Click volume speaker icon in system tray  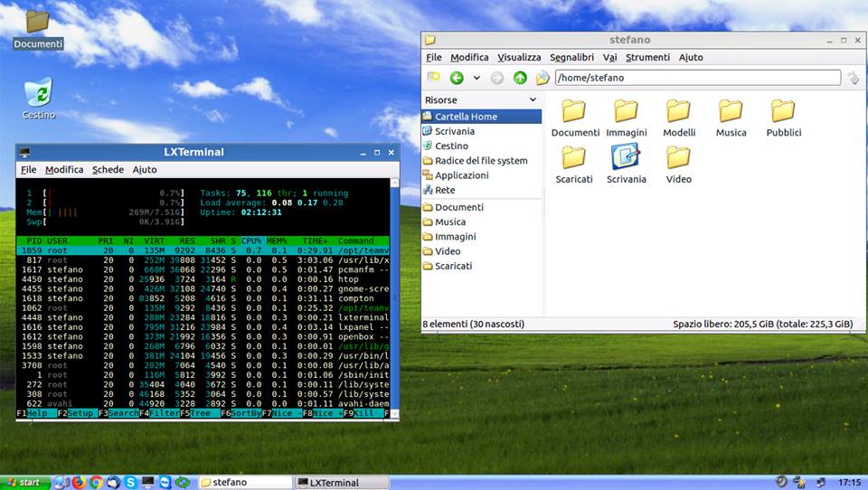(781, 482)
